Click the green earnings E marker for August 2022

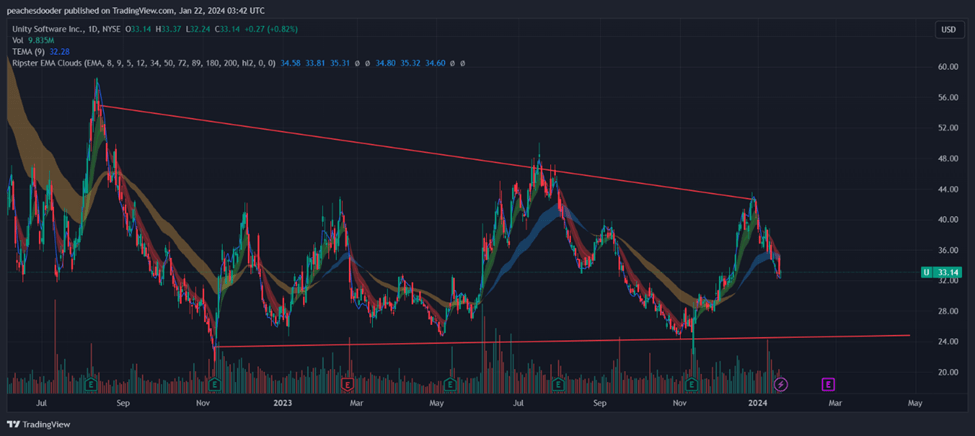pos(91,385)
